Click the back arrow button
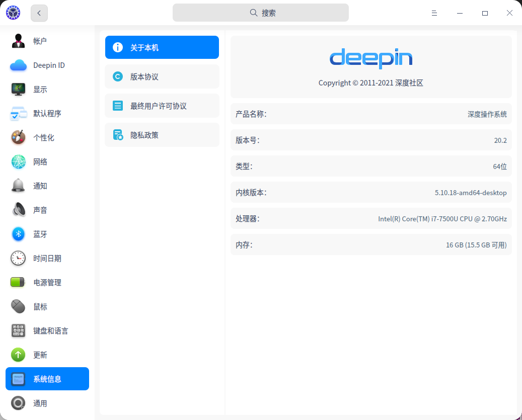 (x=39, y=13)
